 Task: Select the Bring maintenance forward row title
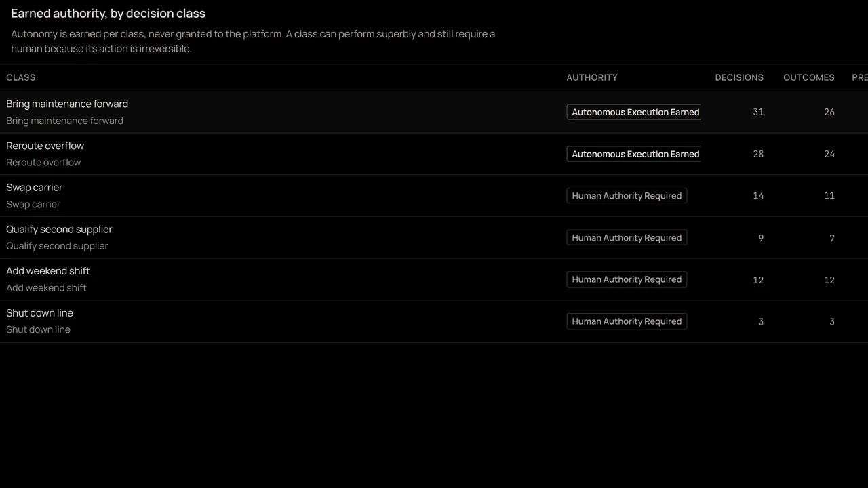(x=67, y=104)
